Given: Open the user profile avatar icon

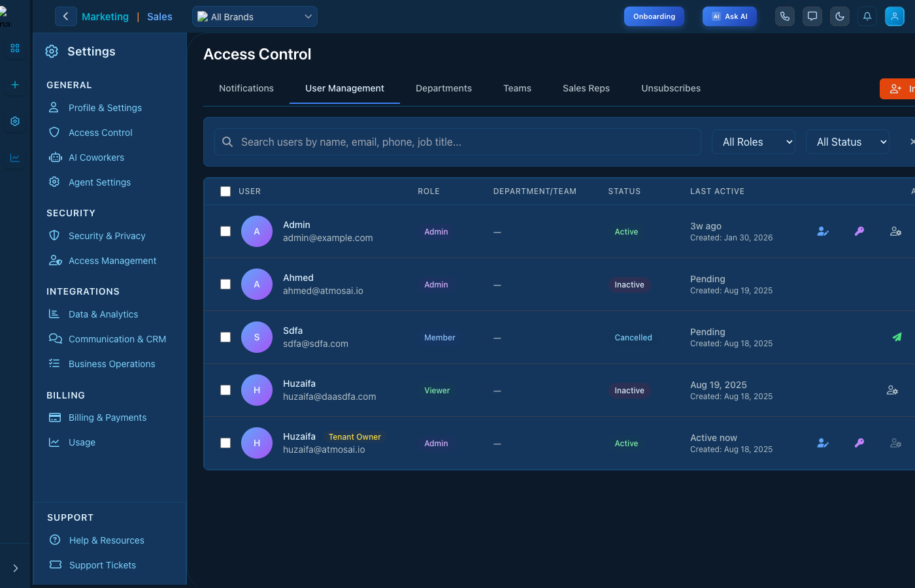Looking at the screenshot, I should 895,16.
